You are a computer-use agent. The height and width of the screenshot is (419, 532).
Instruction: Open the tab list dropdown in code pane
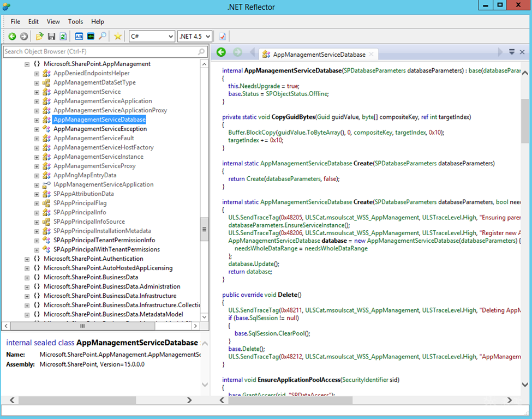tap(512, 52)
